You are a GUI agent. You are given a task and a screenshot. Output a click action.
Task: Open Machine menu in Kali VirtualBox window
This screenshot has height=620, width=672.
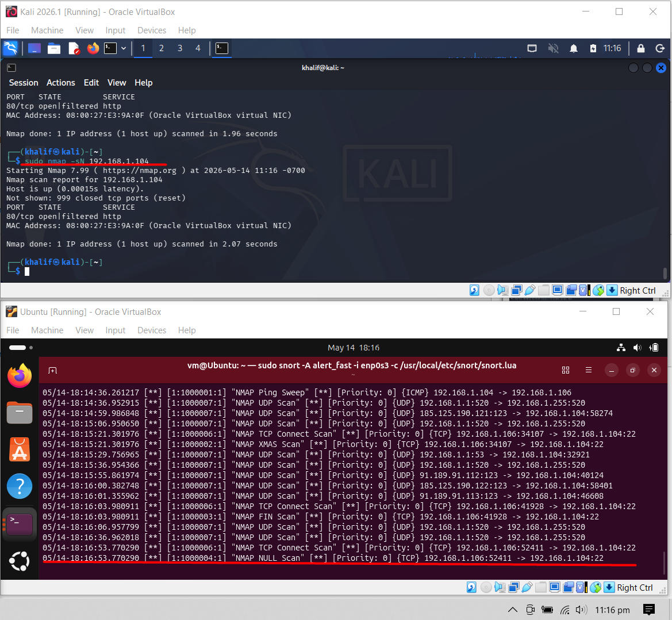[x=47, y=30]
